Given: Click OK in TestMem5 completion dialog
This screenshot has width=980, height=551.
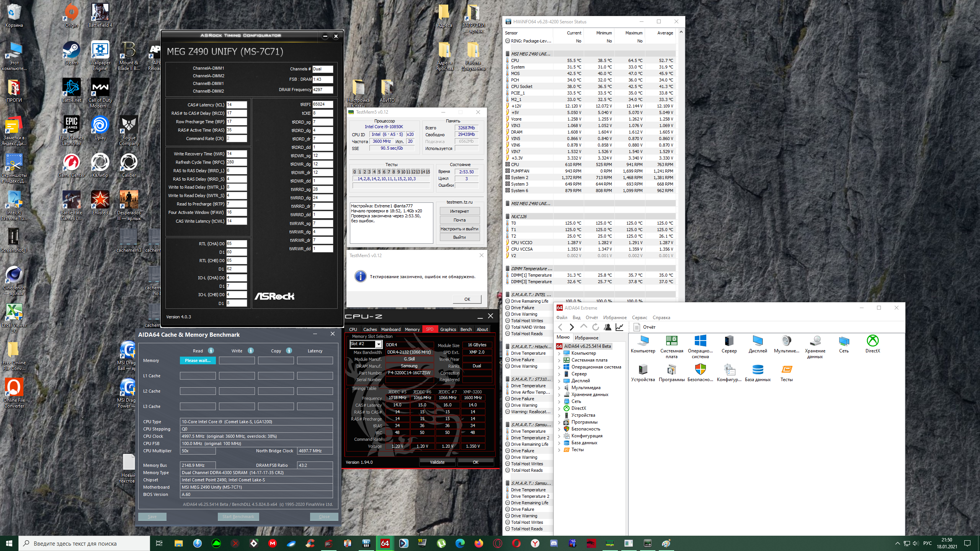Looking at the screenshot, I should [467, 299].
